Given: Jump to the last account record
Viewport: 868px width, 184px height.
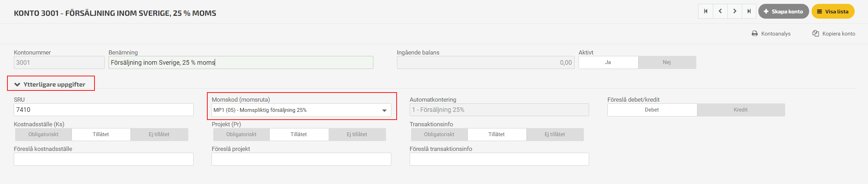Looking at the screenshot, I should coord(749,11).
